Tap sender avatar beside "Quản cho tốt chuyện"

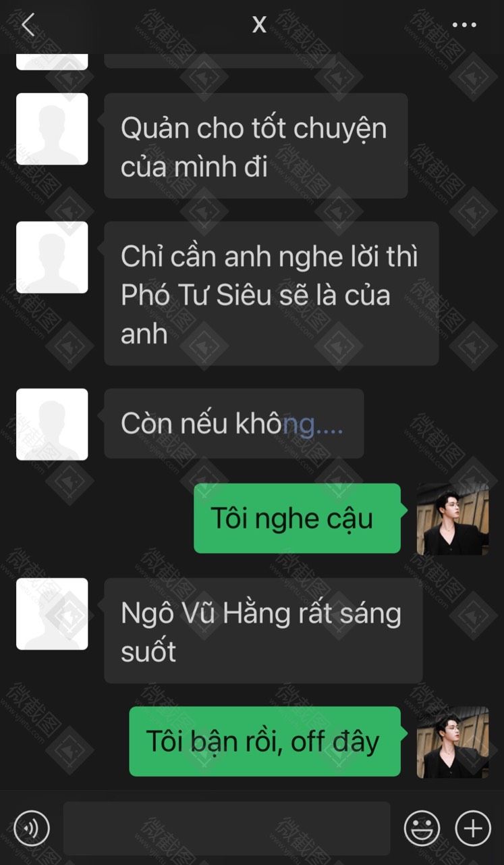pos(52,129)
